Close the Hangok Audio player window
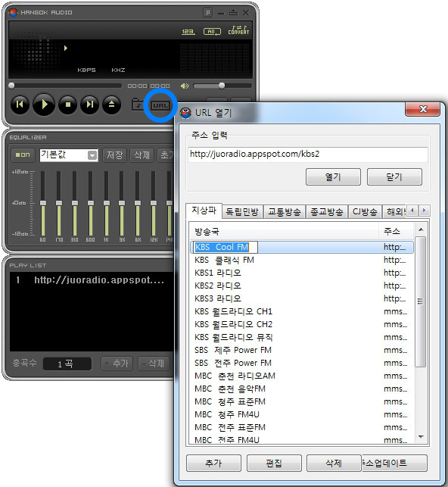 point(246,12)
